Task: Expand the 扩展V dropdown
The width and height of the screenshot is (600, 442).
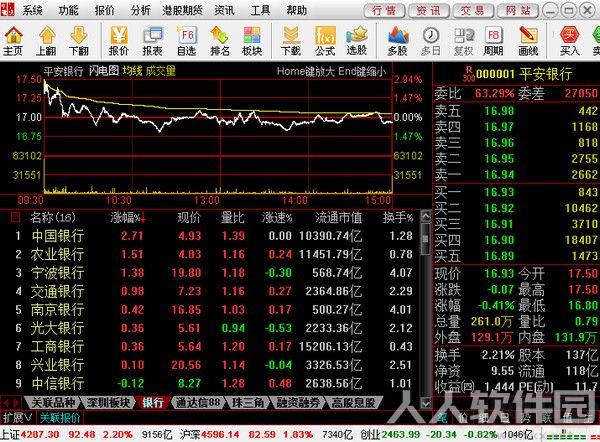Action: (18, 418)
